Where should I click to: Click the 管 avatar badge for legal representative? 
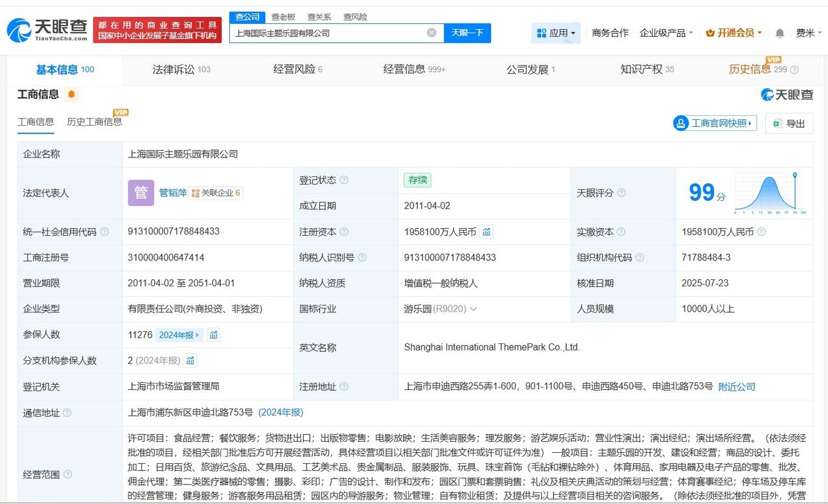pos(141,192)
